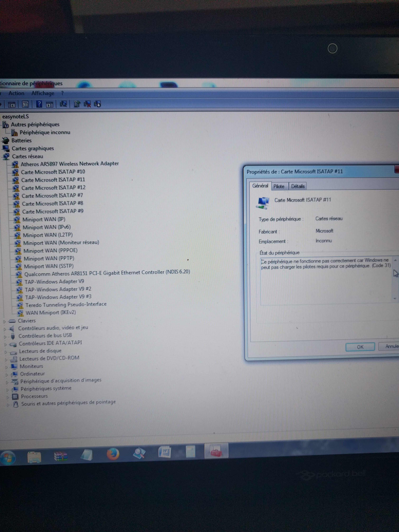Expand Lecteurs de disque node
Screen dimensions: 399x532
pyautogui.click(x=6, y=352)
